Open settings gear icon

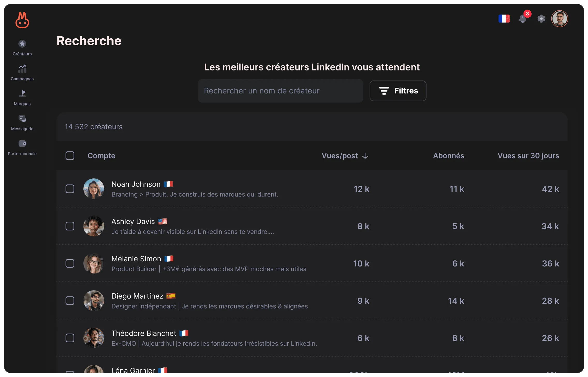coord(541,19)
